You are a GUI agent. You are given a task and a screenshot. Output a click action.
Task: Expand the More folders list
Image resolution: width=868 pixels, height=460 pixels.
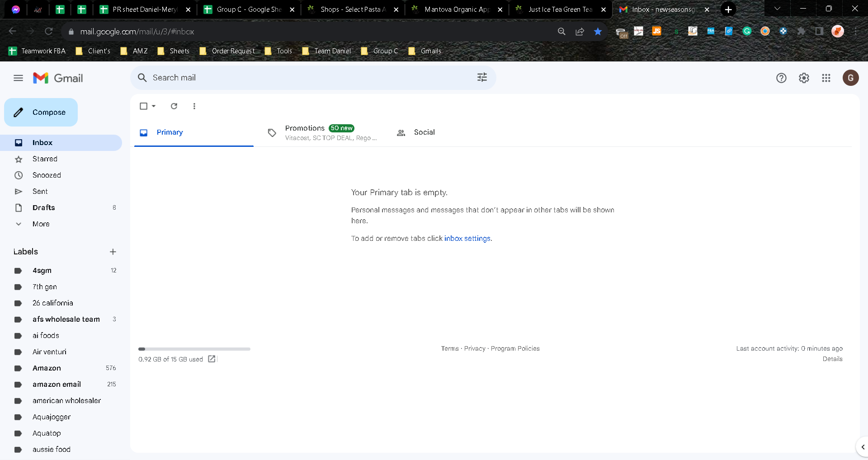pos(41,224)
